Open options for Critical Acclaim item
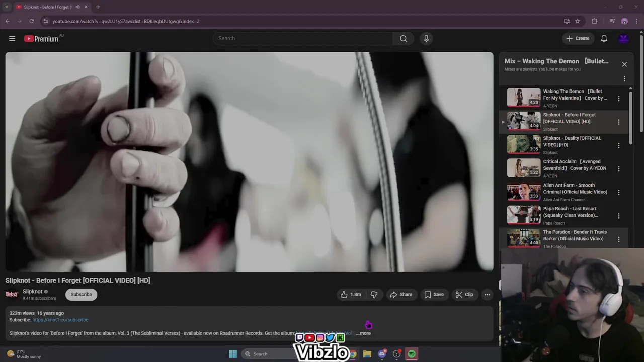This screenshot has height=362, width=644. click(x=619, y=169)
